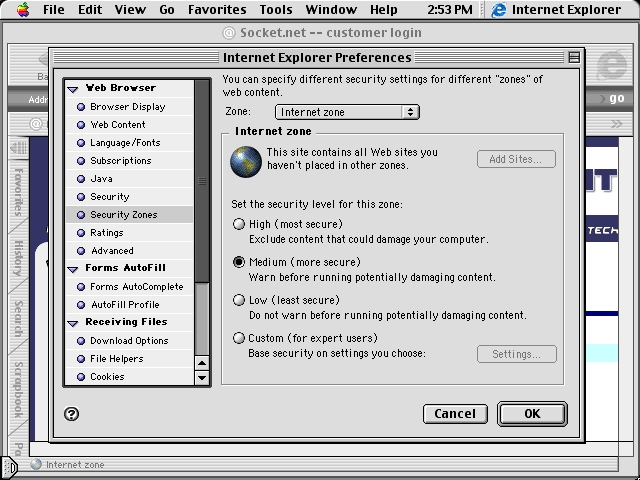Screen dimensions: 640x480
Task: Select Security preferences
Action: click(x=129, y=197)
